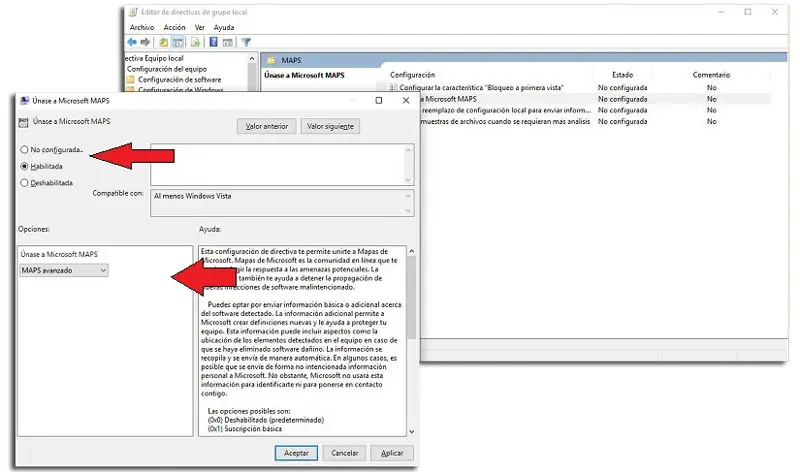Open the Ver menu

pyautogui.click(x=199, y=28)
